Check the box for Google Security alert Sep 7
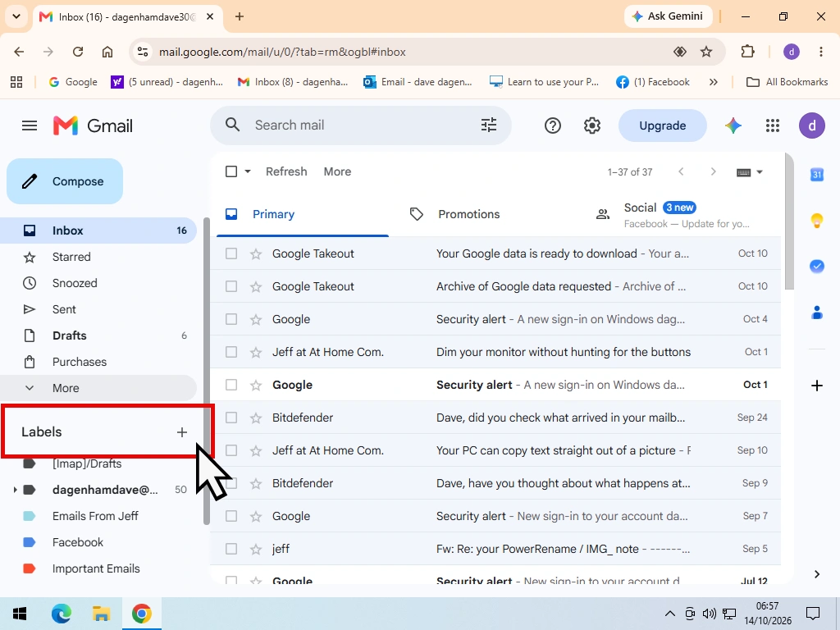Screen dimensions: 840x630 [x=231, y=516]
